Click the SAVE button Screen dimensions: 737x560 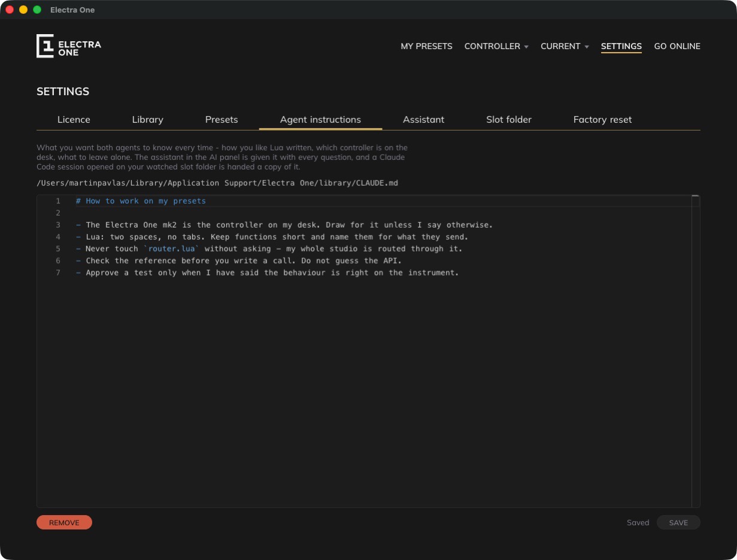(x=678, y=522)
